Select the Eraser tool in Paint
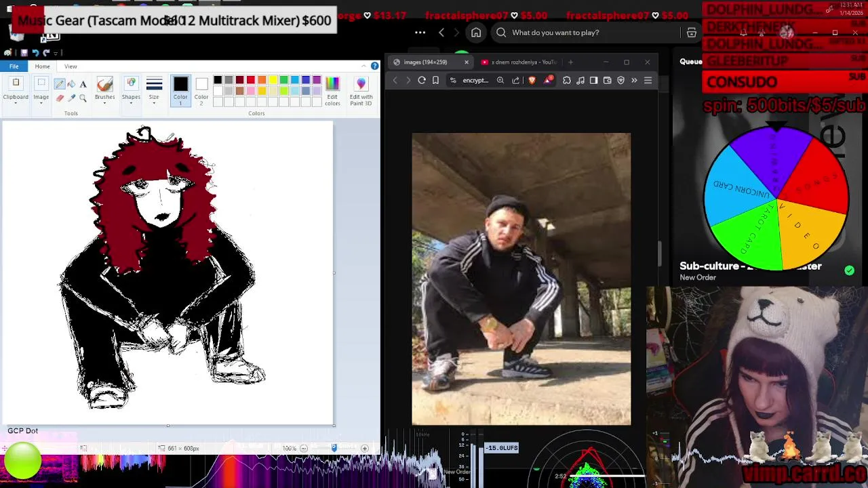This screenshot has width=868, height=488. click(x=60, y=98)
